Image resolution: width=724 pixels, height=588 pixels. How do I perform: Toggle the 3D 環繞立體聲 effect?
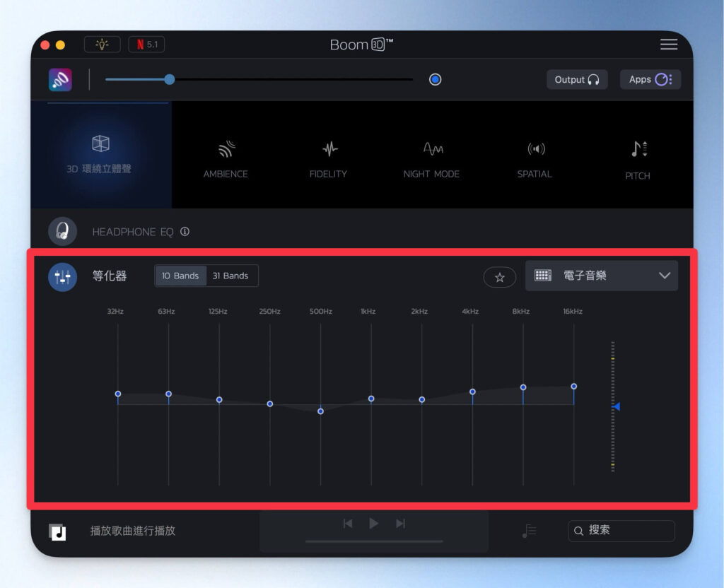click(100, 155)
